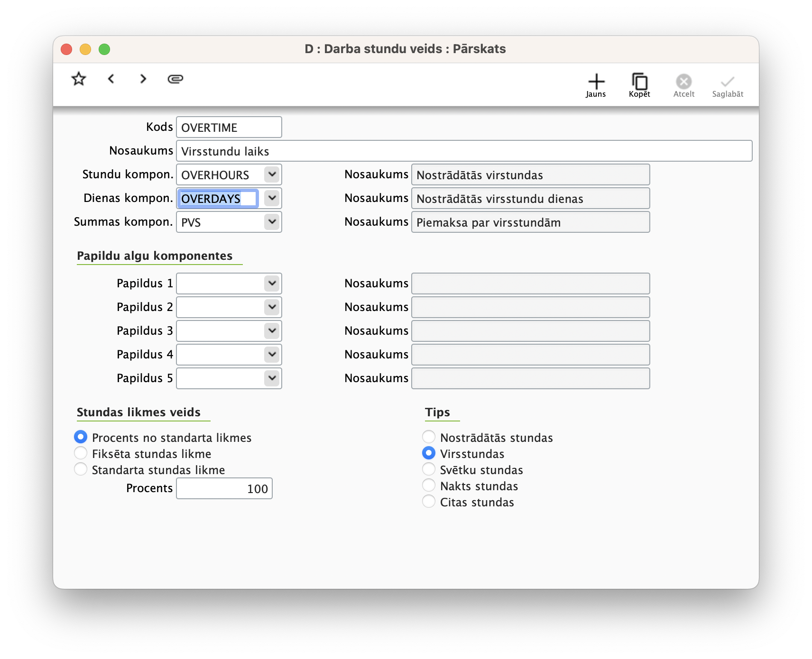Click Piemaksa par virsstundām name field
This screenshot has height=659, width=812.
tap(530, 222)
